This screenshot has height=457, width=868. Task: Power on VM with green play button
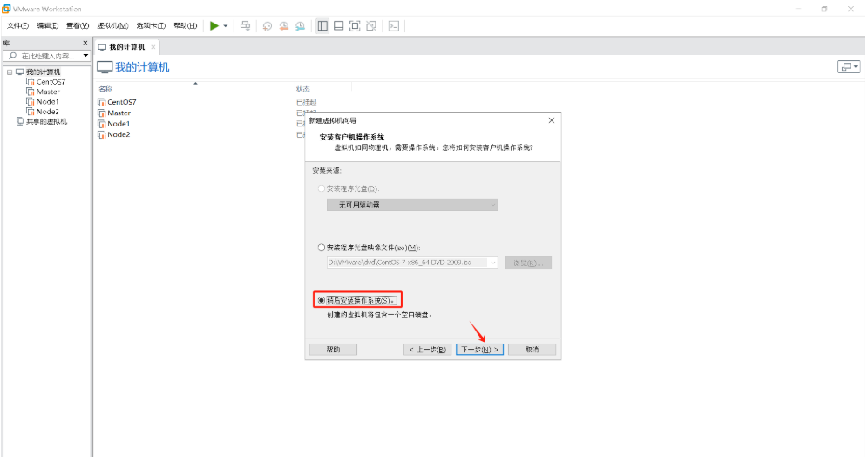click(214, 25)
